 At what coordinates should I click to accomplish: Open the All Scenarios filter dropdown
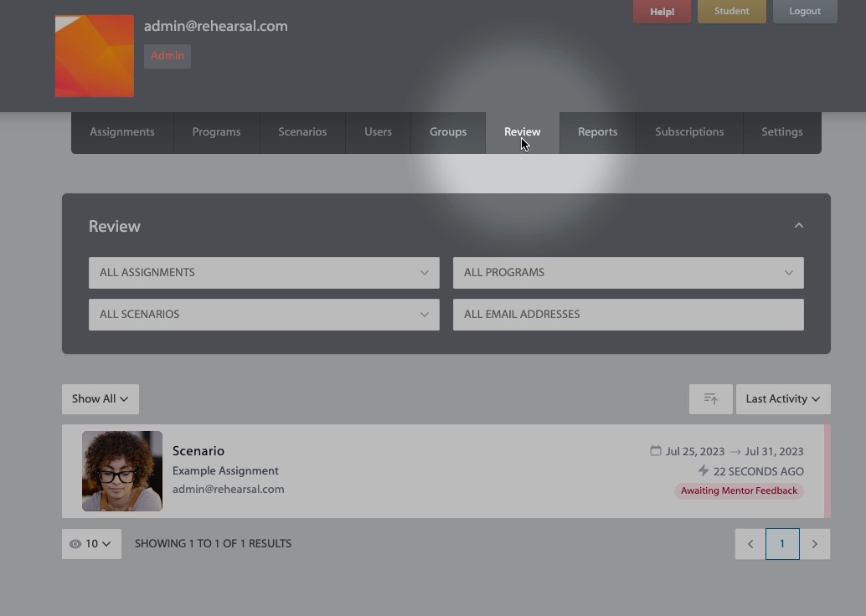tap(264, 315)
